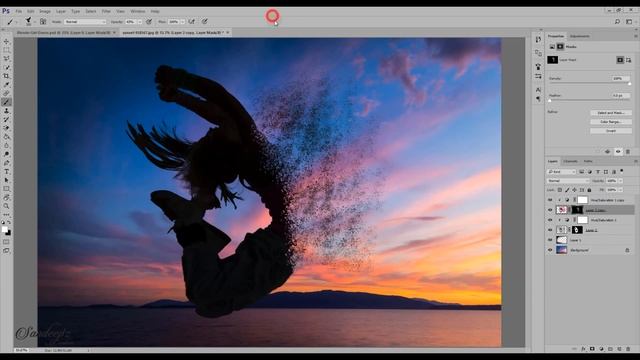
Task: Select the Horizontal Type tool
Action: click(x=6, y=171)
